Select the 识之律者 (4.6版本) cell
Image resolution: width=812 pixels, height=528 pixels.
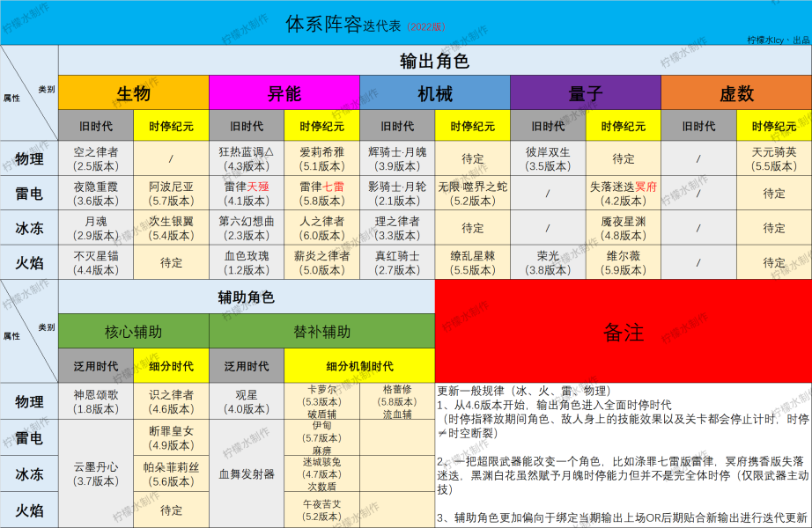(172, 401)
